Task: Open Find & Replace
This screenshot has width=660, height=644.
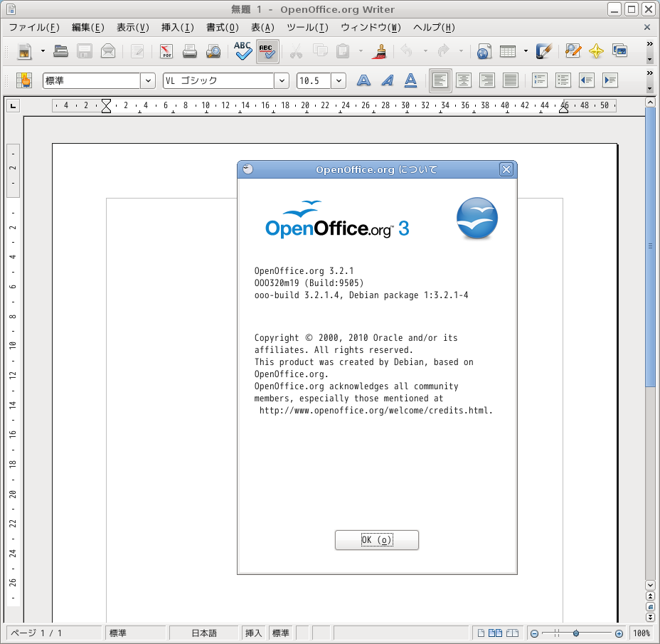Action: tap(573, 51)
